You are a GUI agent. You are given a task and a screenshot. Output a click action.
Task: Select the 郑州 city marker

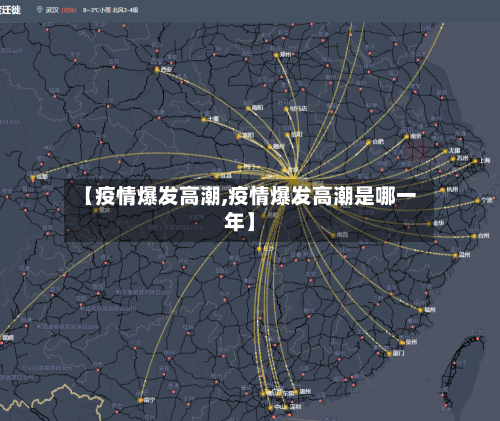pos(276,55)
